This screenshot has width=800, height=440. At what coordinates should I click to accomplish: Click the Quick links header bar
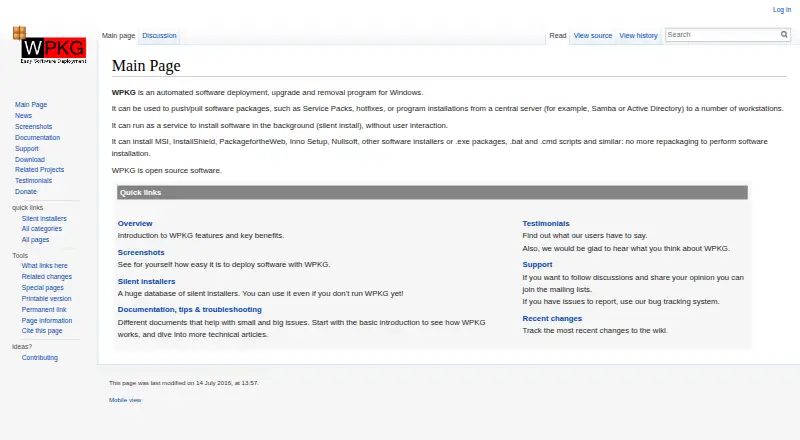click(432, 192)
